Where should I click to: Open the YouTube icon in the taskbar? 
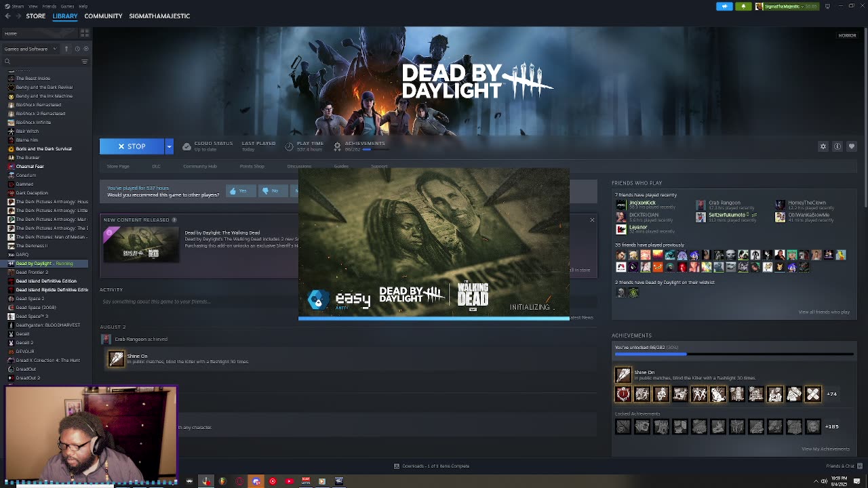[289, 481]
